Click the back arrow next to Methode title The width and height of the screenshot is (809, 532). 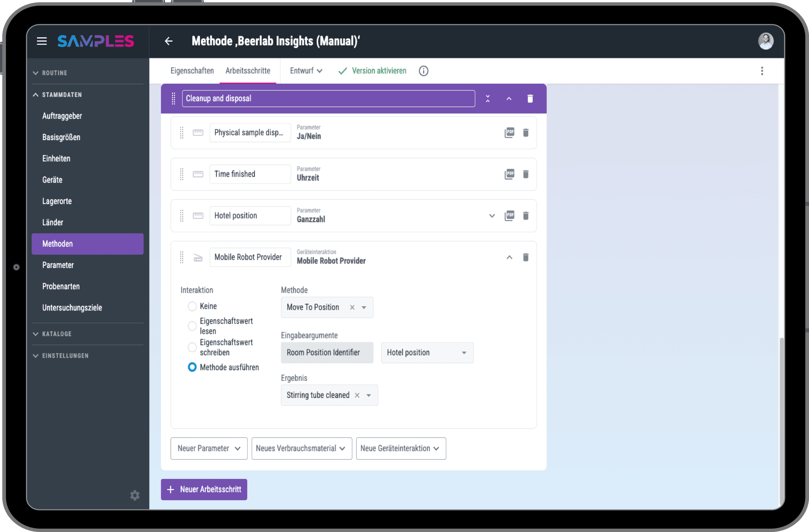pyautogui.click(x=169, y=41)
